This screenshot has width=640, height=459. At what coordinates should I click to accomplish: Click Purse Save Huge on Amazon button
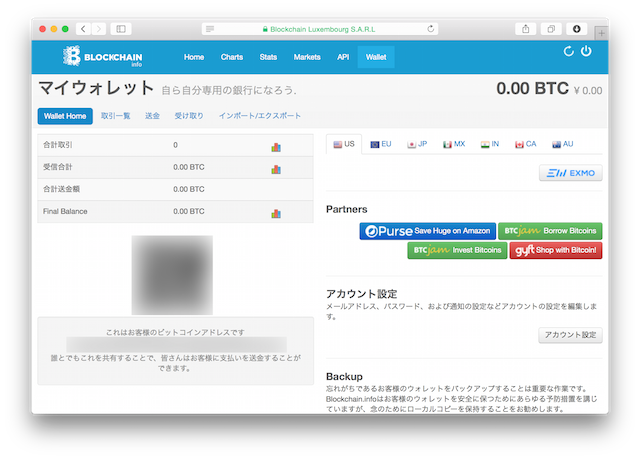426,231
